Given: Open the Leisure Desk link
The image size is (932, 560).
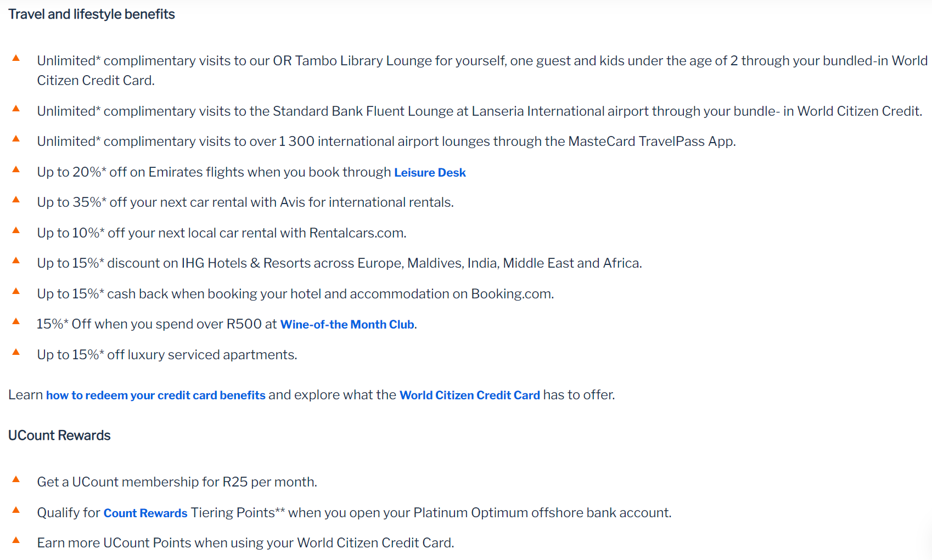Looking at the screenshot, I should 430,172.
